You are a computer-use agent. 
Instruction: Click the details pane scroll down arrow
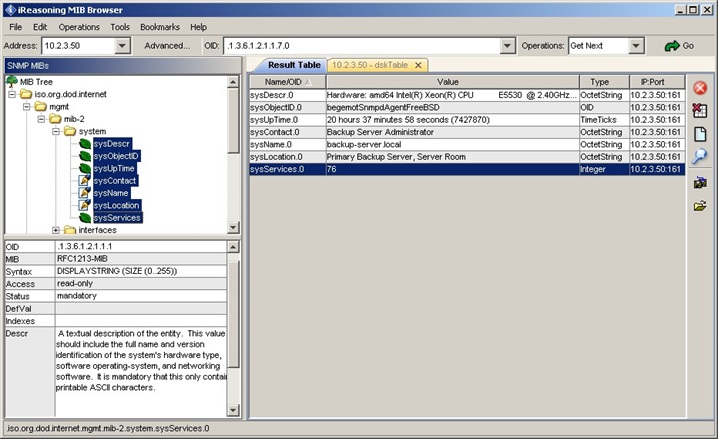[233, 410]
